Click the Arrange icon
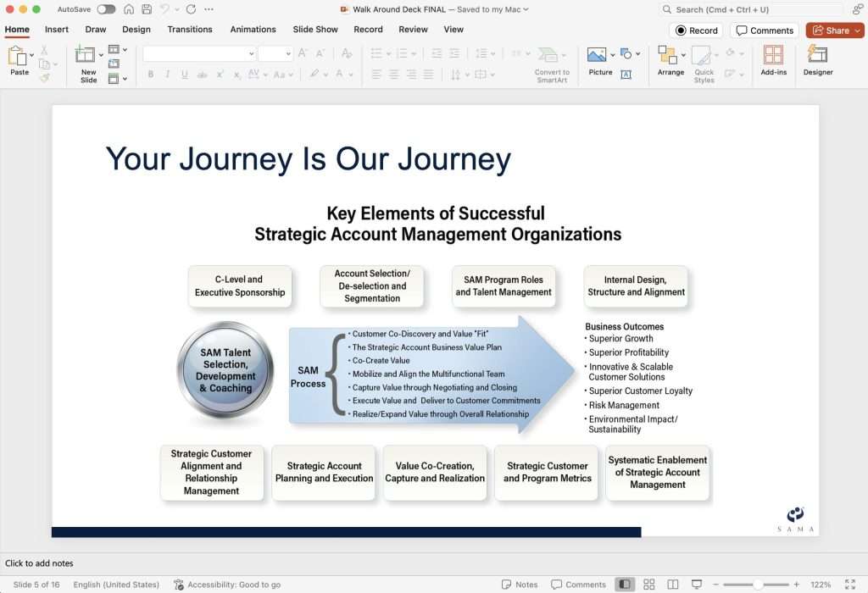 [x=667, y=56]
